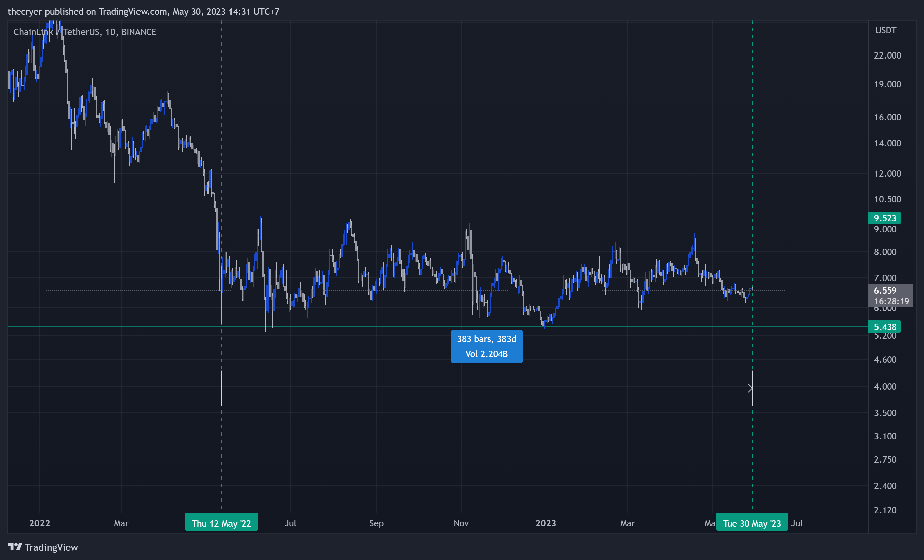This screenshot has width=924, height=560.
Task: Click the 12.000 price axis label
Action: point(887,174)
